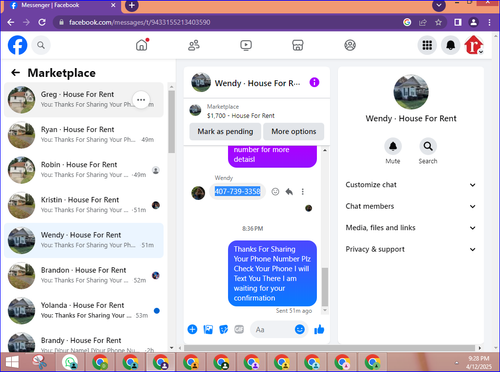This screenshot has height=372, width=500.
Task: Open the account profile picture menu
Action: (x=474, y=45)
